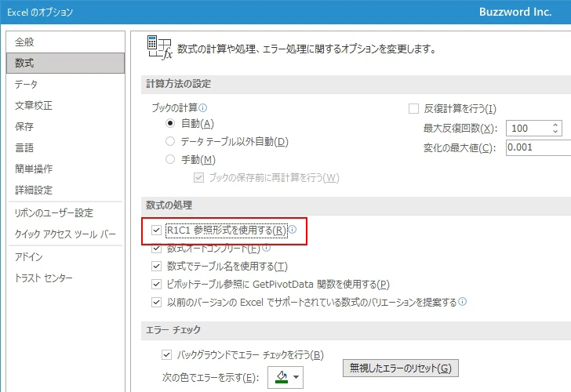The image size is (571, 392).
Task: Toggle 数式オートコンプリート checkbox
Action: point(156,249)
